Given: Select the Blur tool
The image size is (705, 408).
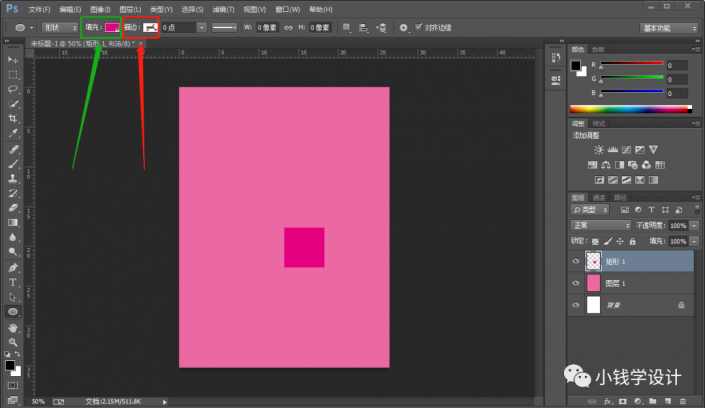Looking at the screenshot, I should point(13,237).
